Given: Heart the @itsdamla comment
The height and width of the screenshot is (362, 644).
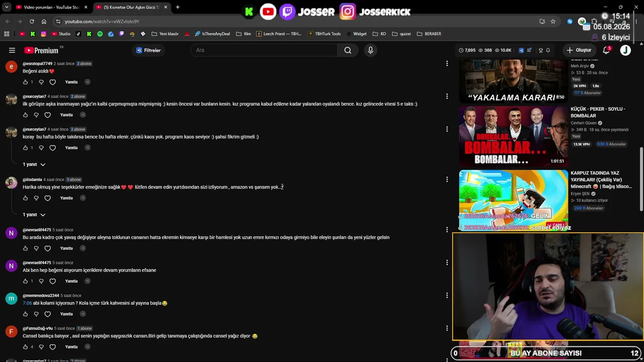Looking at the screenshot, I should [48, 198].
